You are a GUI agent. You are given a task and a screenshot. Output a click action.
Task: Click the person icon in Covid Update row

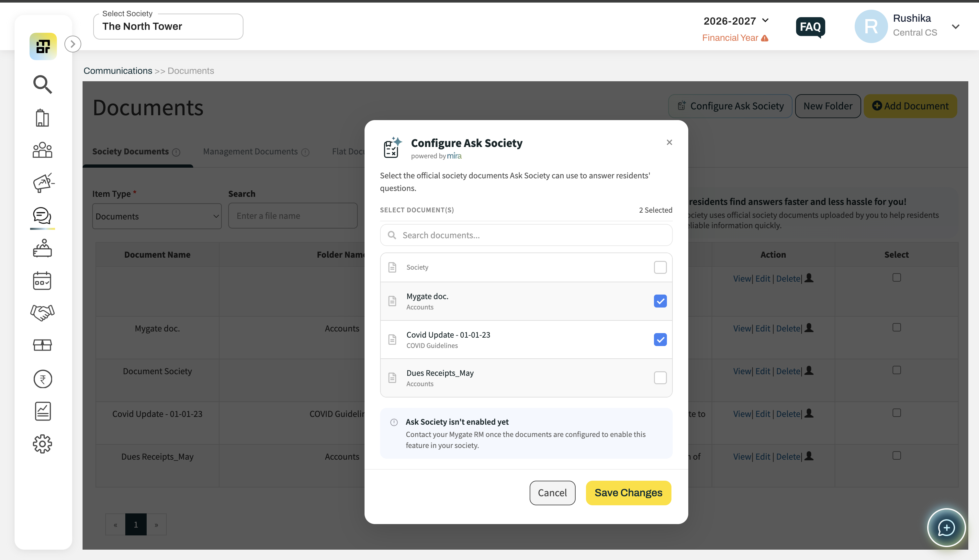(x=809, y=413)
